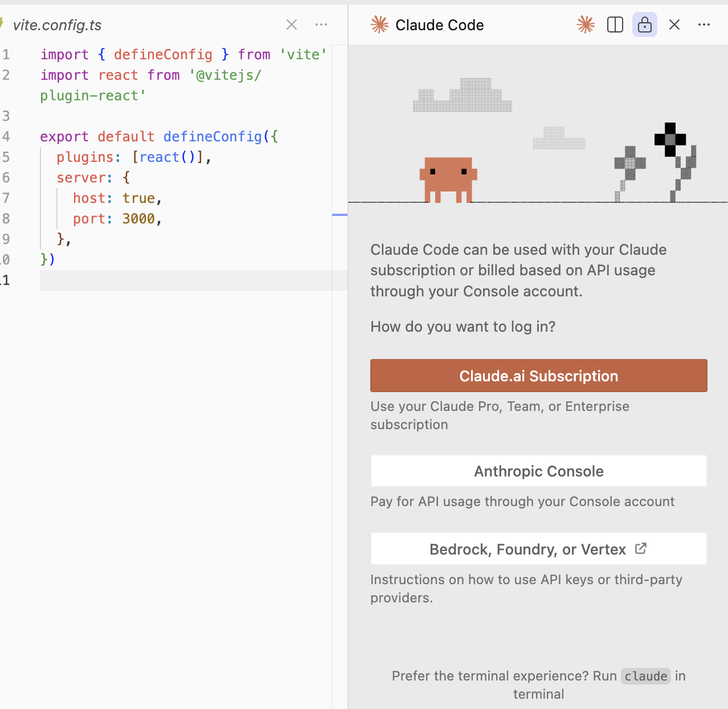Click the port value 3000
This screenshot has height=709, width=728.
138,219
